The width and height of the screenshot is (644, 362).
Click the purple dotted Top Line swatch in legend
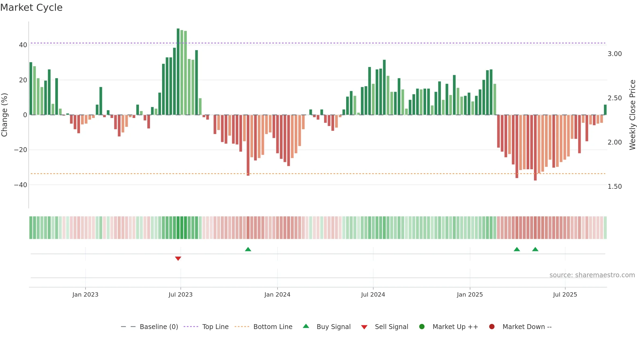pyautogui.click(x=191, y=327)
